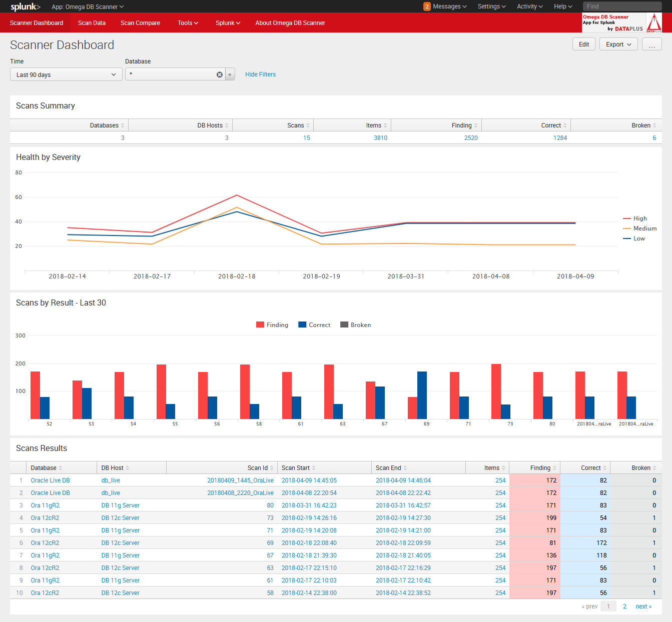
Task: Toggle the Medium series in legend
Action: coord(644,228)
